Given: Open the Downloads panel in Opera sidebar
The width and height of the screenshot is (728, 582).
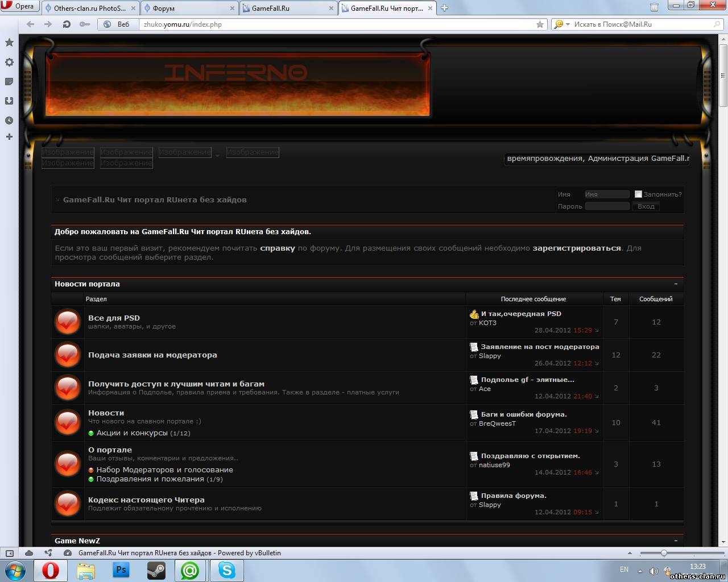Looking at the screenshot, I should click(9, 101).
